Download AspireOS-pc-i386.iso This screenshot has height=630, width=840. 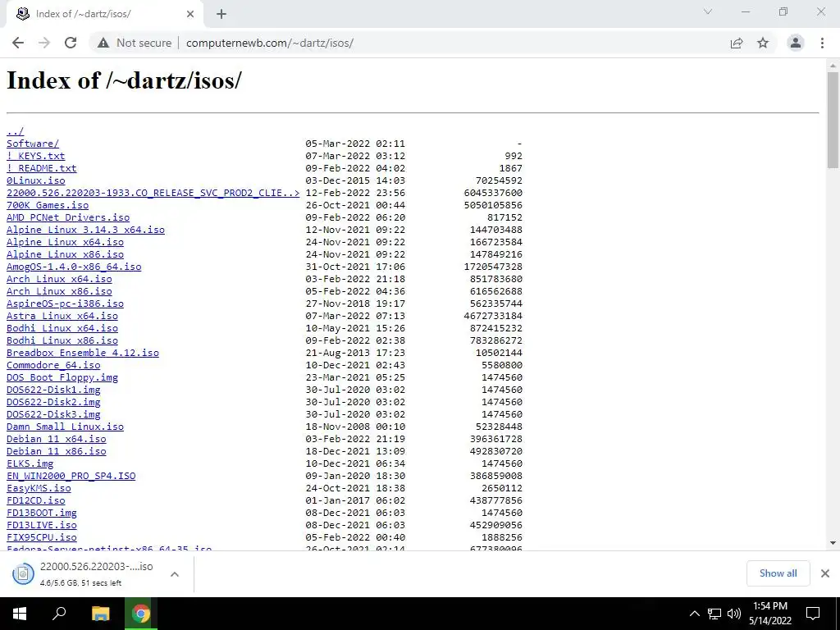pos(66,304)
